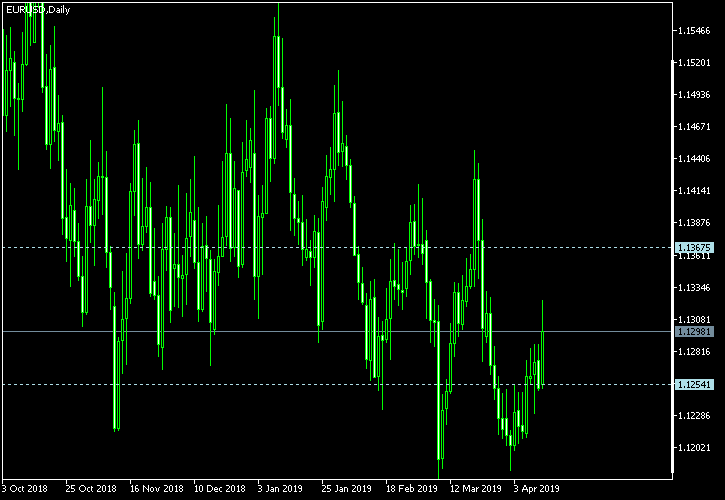Viewport: 725px width, 500px height.
Task: Click the 1.13346 price axis value
Action: pos(694,287)
